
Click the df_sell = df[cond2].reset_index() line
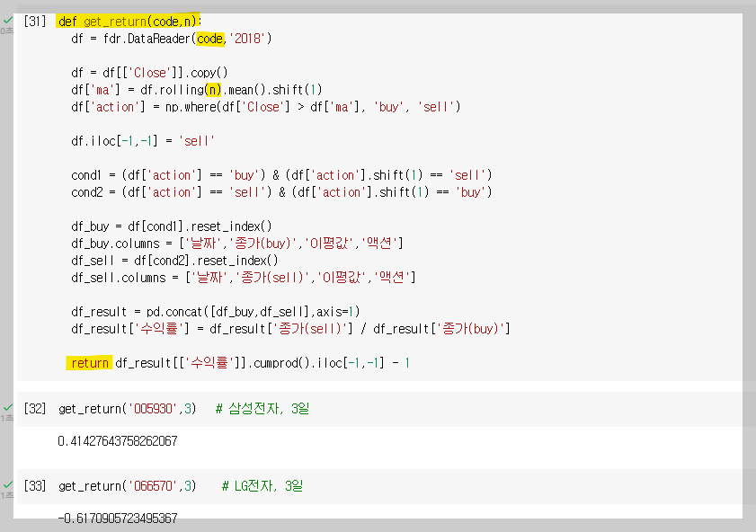pos(174,261)
